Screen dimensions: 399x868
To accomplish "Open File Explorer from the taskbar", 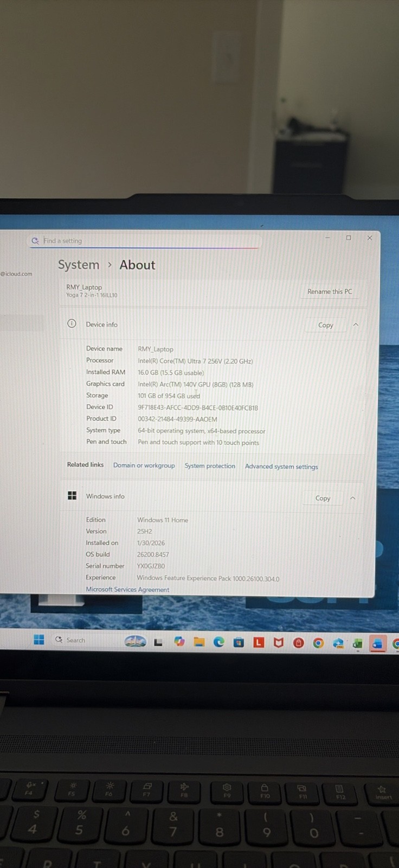I will point(199,642).
